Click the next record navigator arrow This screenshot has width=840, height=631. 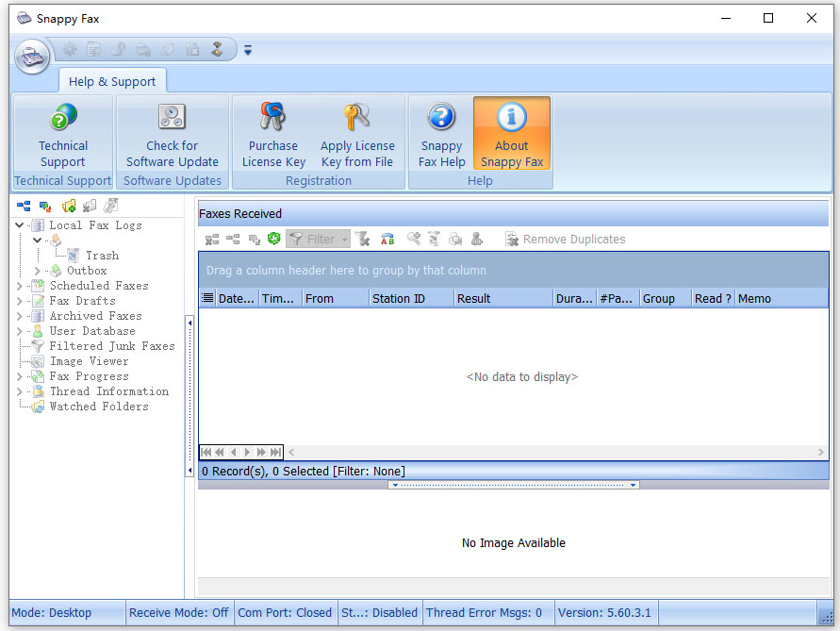(x=247, y=453)
